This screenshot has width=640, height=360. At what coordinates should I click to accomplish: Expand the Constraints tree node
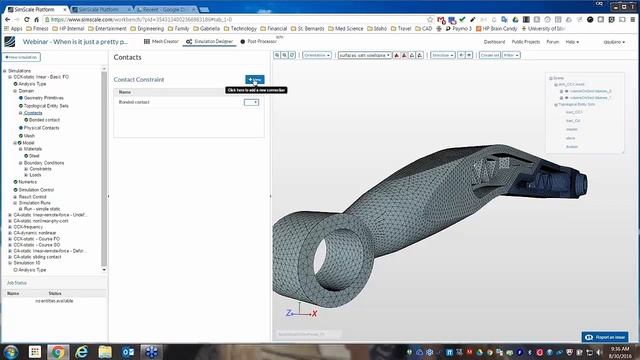(x=26, y=169)
